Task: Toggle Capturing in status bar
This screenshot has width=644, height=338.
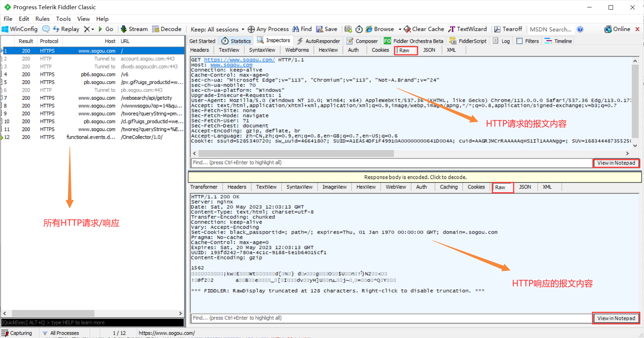Action: click(17, 333)
